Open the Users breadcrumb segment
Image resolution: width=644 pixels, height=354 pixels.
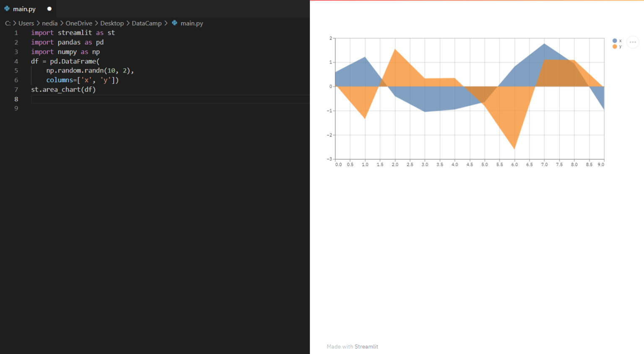[x=26, y=23]
